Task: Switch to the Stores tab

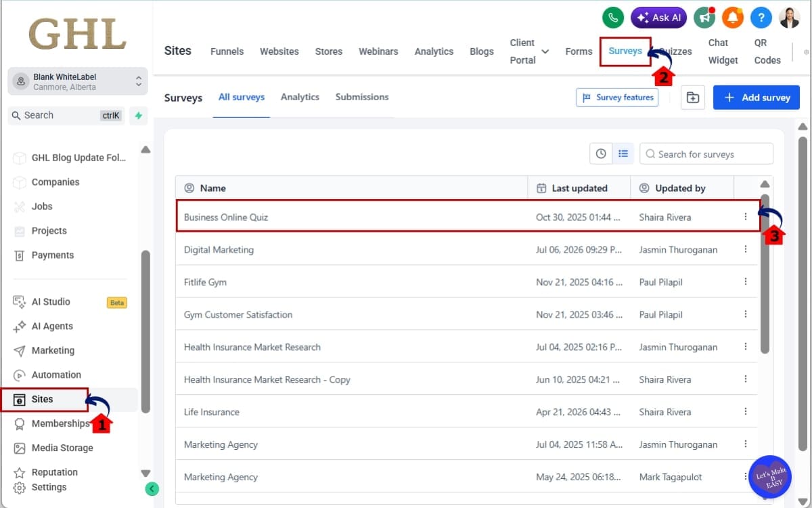Action: [329, 51]
